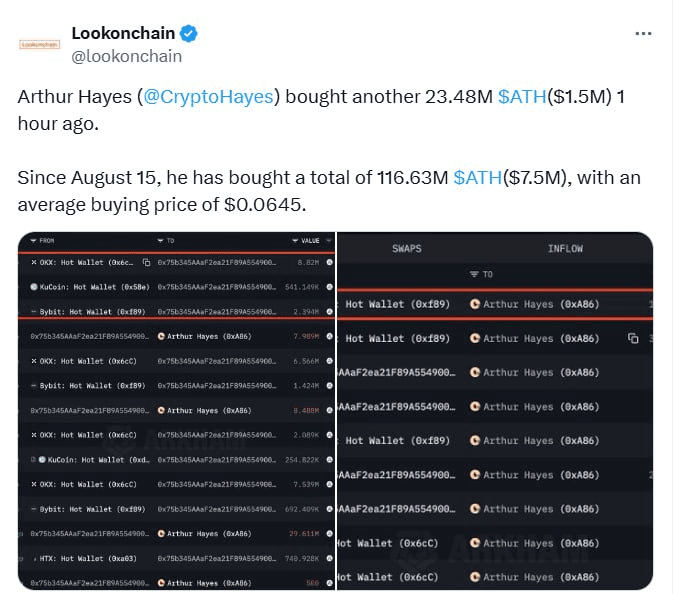673x594 pixels.
Task: Click the second $ATH cashtag link
Action: tap(475, 178)
